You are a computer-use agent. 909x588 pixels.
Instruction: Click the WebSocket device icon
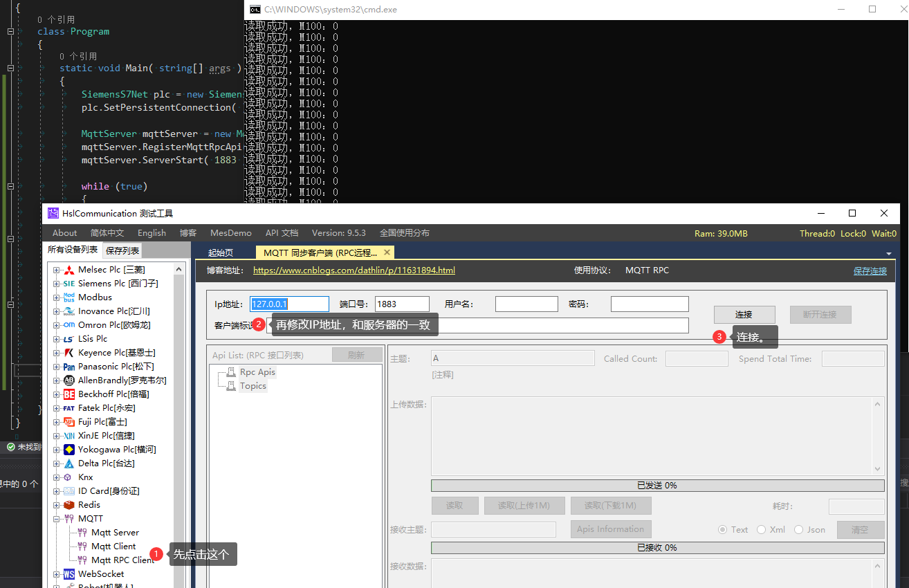tap(68, 573)
